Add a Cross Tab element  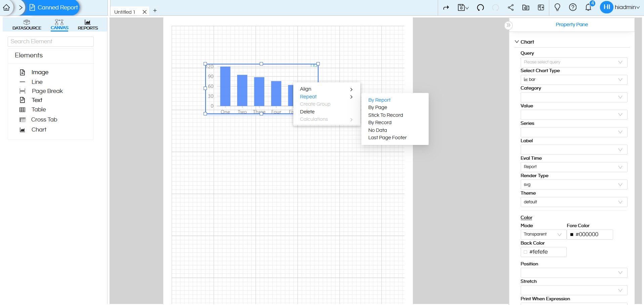point(44,119)
